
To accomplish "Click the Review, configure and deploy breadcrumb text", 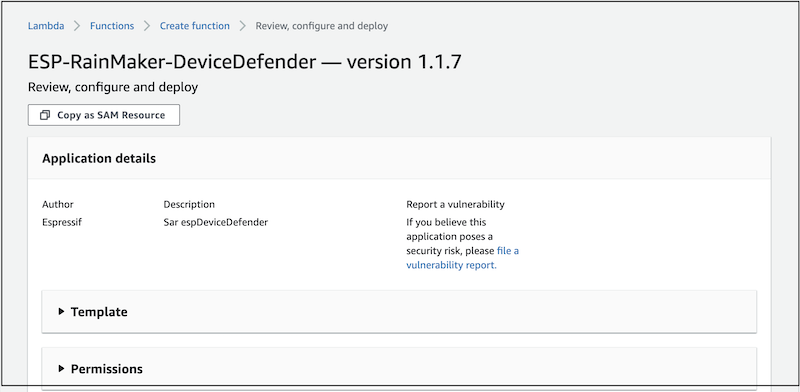I will (321, 26).
